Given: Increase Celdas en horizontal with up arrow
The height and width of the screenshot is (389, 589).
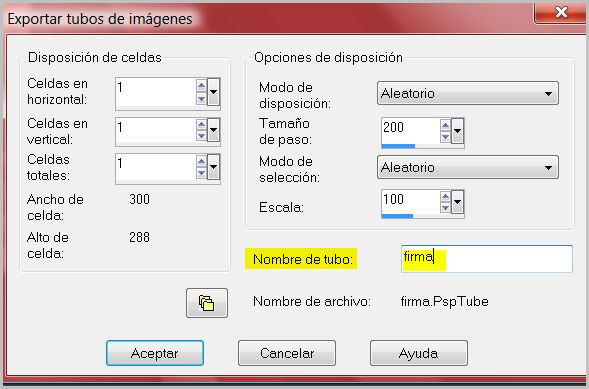Looking at the screenshot, I should 201,86.
